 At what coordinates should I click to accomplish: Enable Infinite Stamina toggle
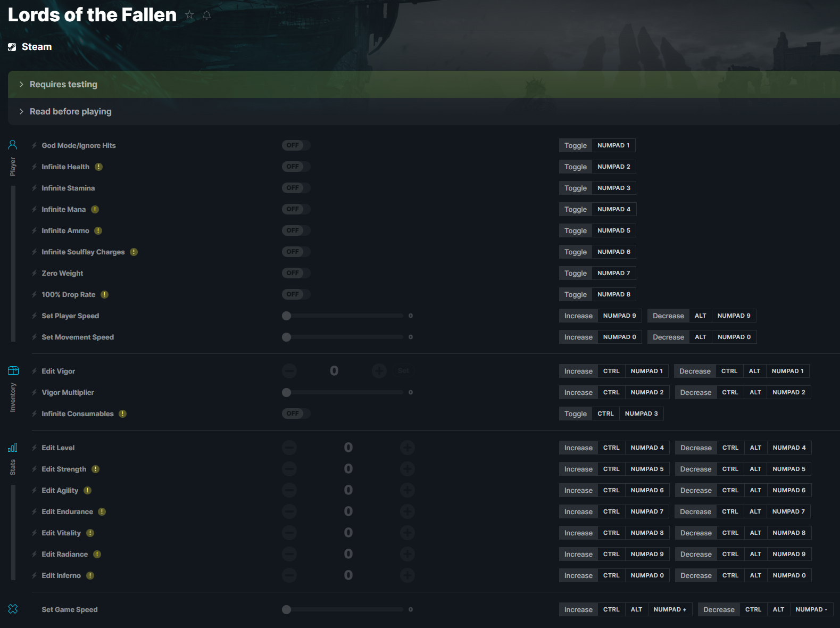click(296, 188)
